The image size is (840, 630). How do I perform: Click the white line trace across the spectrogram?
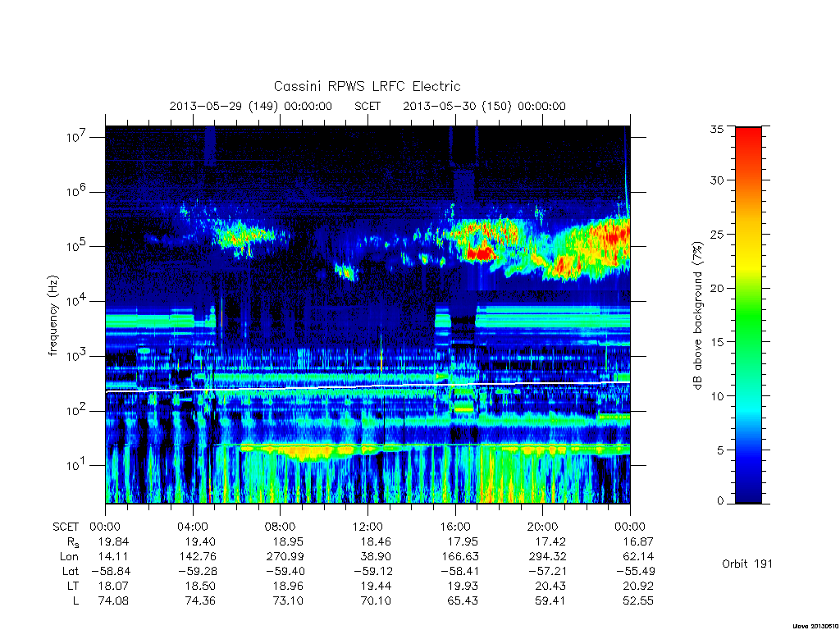(x=367, y=386)
